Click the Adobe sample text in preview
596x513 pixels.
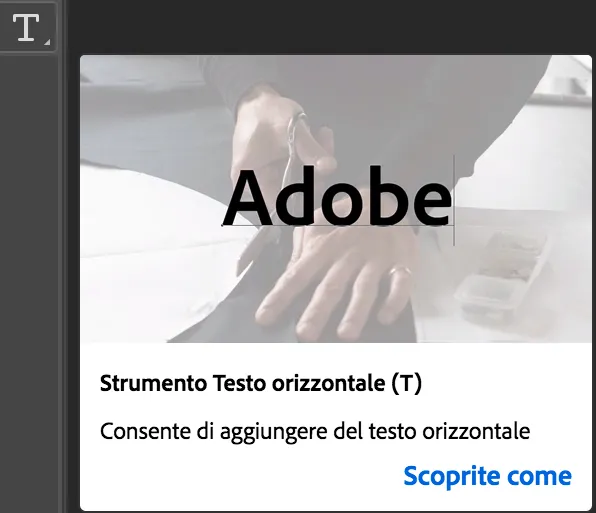pos(337,198)
